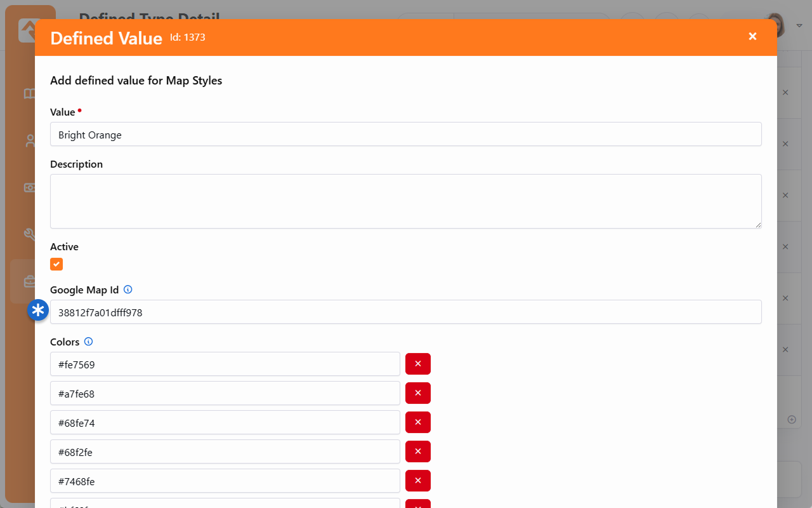Open the briefcase item in the sidebar
Screen dimensions: 812x508
coord(30,281)
